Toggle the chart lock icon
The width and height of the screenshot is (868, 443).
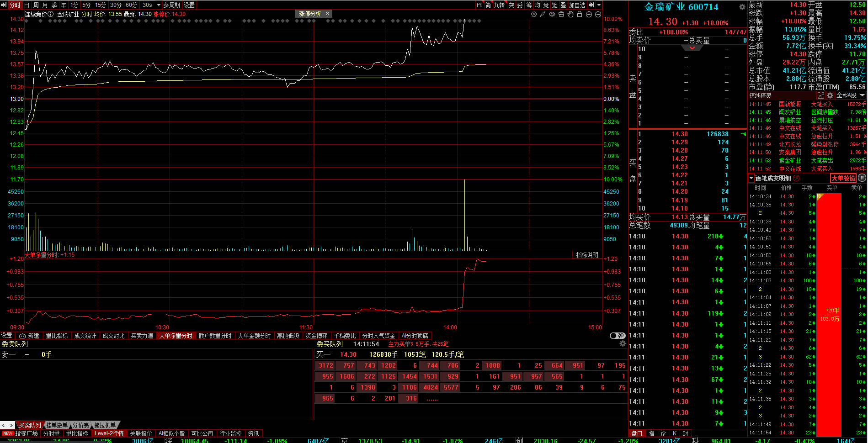click(580, 14)
